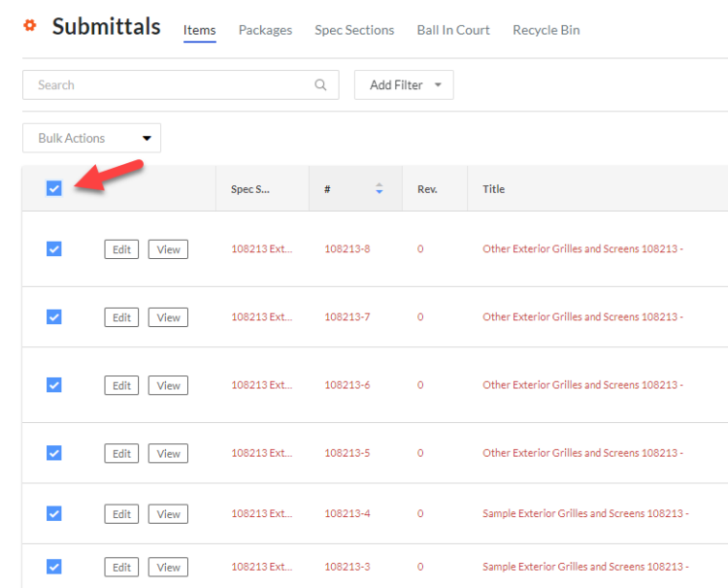Open the Spec Sections tab
The image size is (728, 588).
point(354,30)
